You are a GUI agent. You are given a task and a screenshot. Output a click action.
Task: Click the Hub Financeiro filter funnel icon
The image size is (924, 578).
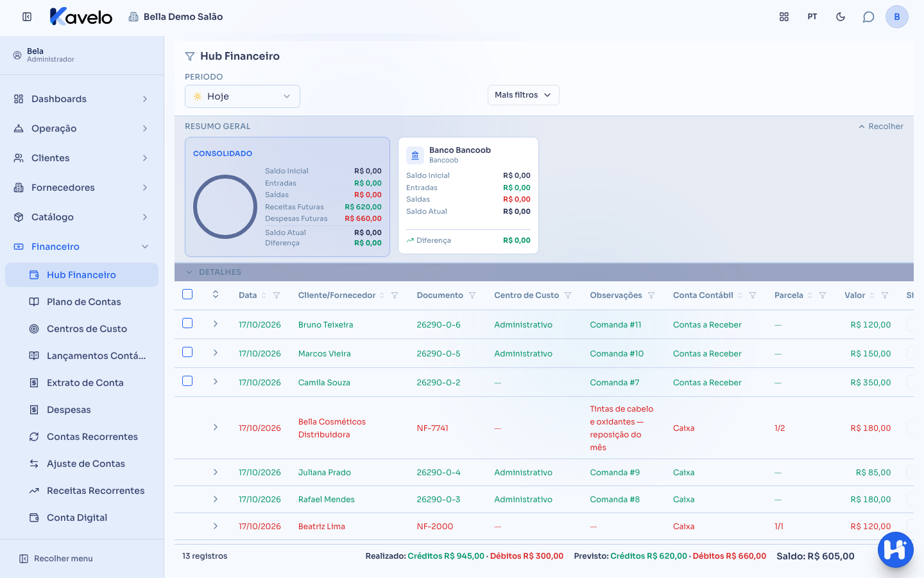(x=190, y=57)
